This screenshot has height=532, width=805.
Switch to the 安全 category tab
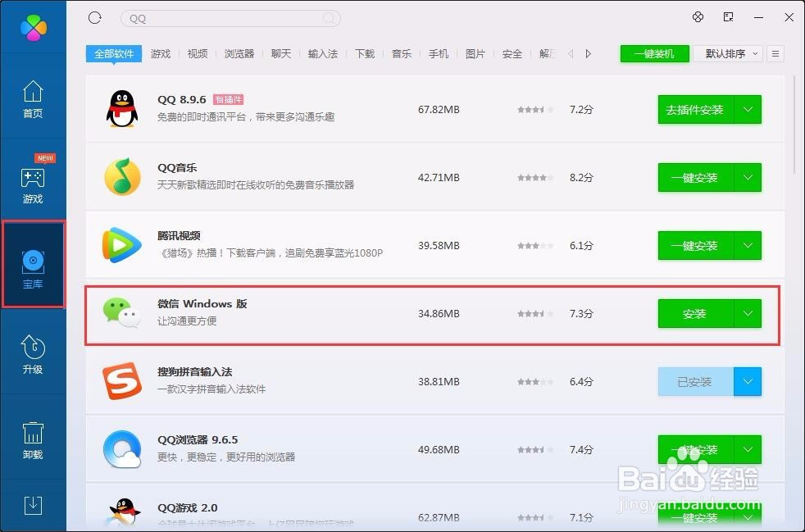click(512, 53)
